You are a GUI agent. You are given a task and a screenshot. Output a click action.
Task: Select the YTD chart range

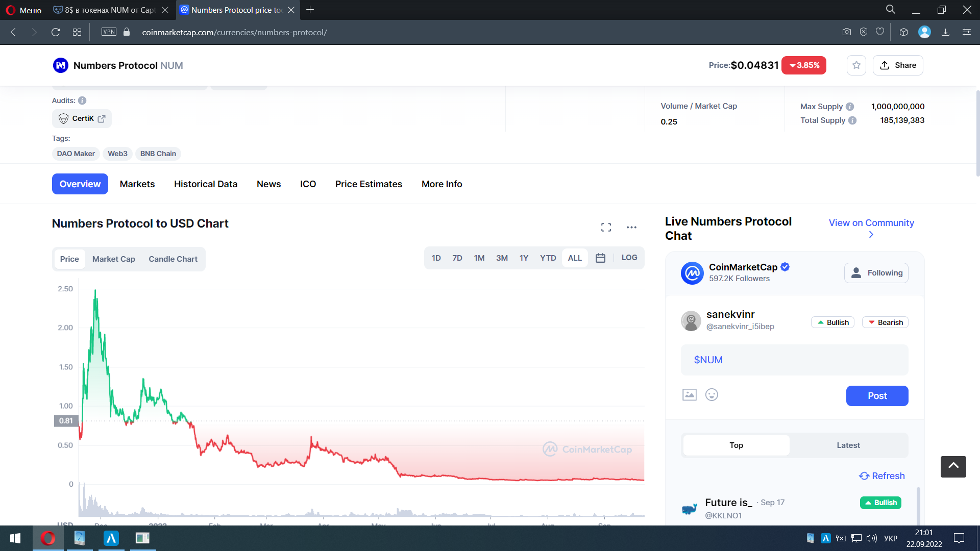coord(548,258)
